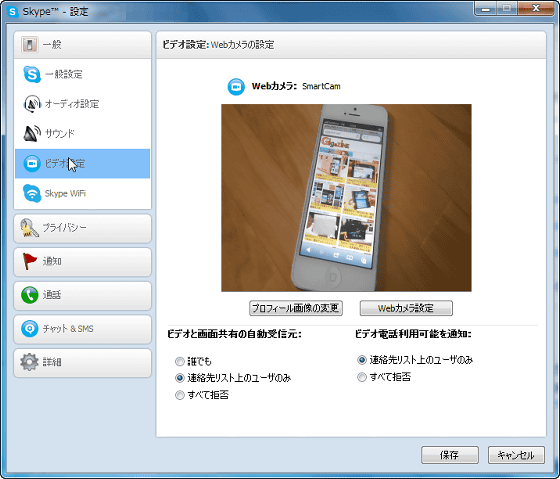Click the Skype logo in title bar
The image size is (560, 479).
coord(13,11)
